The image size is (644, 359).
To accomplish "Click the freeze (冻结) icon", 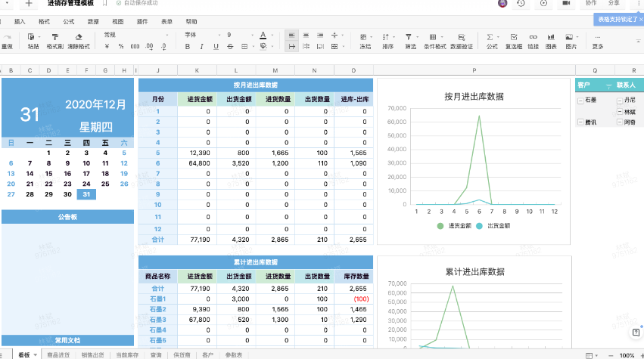I will tap(363, 37).
